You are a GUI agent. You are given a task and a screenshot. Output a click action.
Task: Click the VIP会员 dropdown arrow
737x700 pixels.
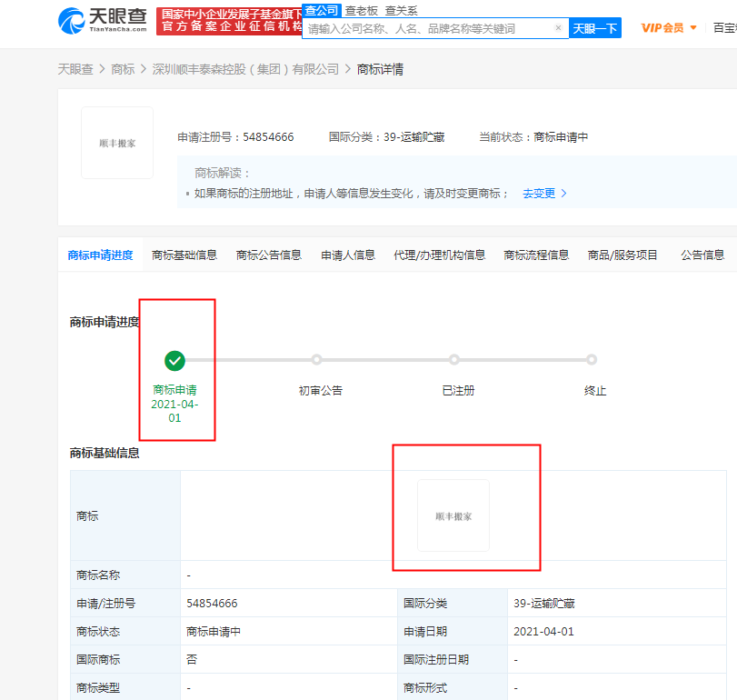[692, 28]
